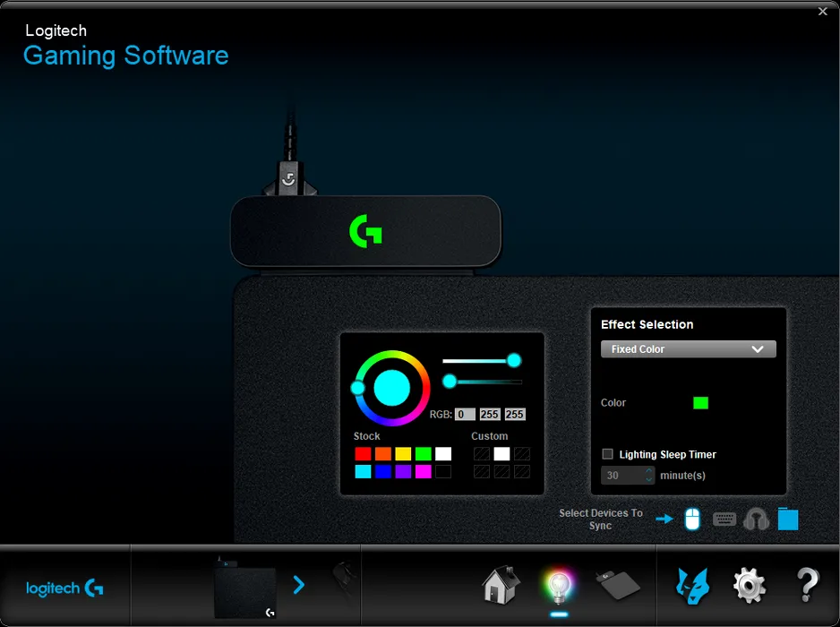The height and width of the screenshot is (627, 840).
Task: Click the green Color swatch in Effect Selection
Action: (700, 403)
